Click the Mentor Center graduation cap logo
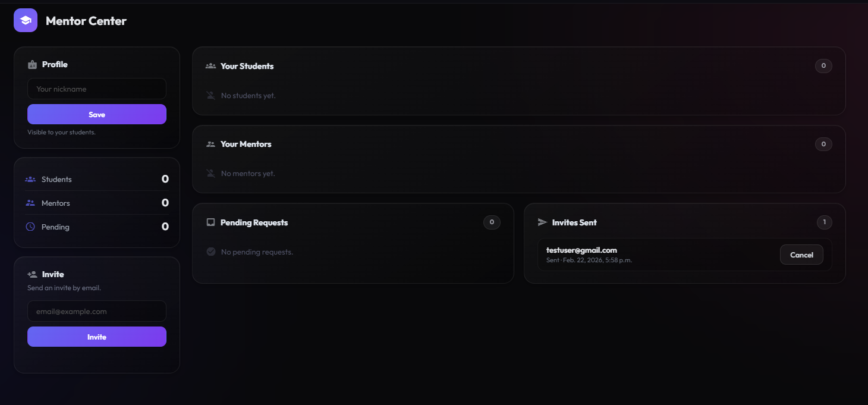The image size is (868, 405). point(26,20)
